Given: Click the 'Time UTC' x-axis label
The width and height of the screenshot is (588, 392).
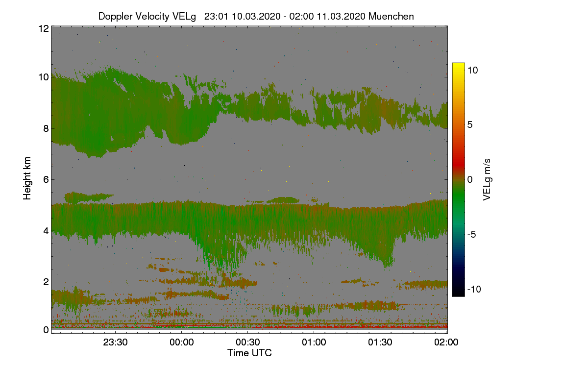Looking at the screenshot, I should click(249, 353).
